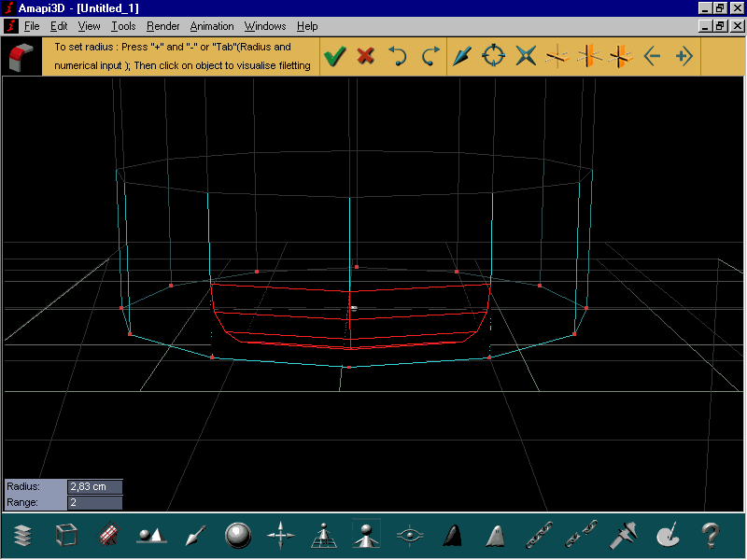Open the stacked layers icon in bottom bar
Screen dimensions: 747x560
point(22,536)
